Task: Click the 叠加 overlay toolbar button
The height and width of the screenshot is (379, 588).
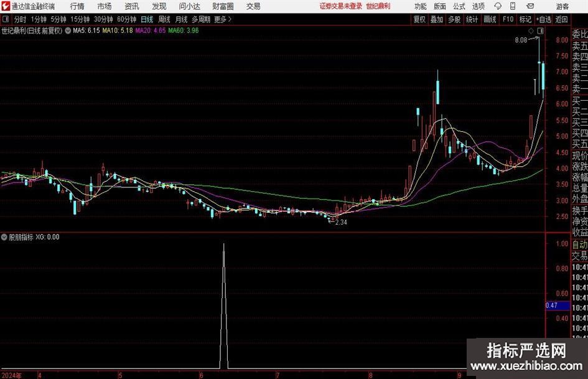Action: 437,19
